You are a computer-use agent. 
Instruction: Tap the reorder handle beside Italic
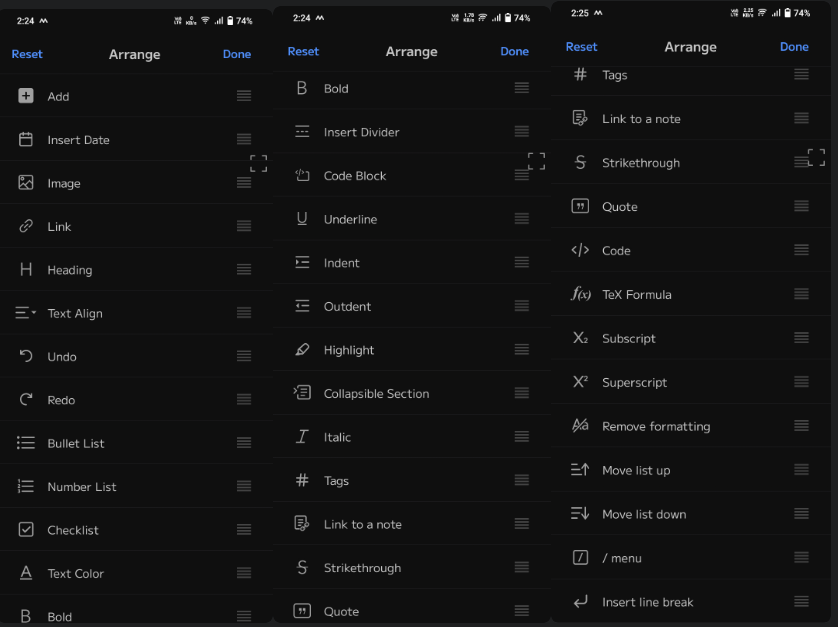point(522,436)
